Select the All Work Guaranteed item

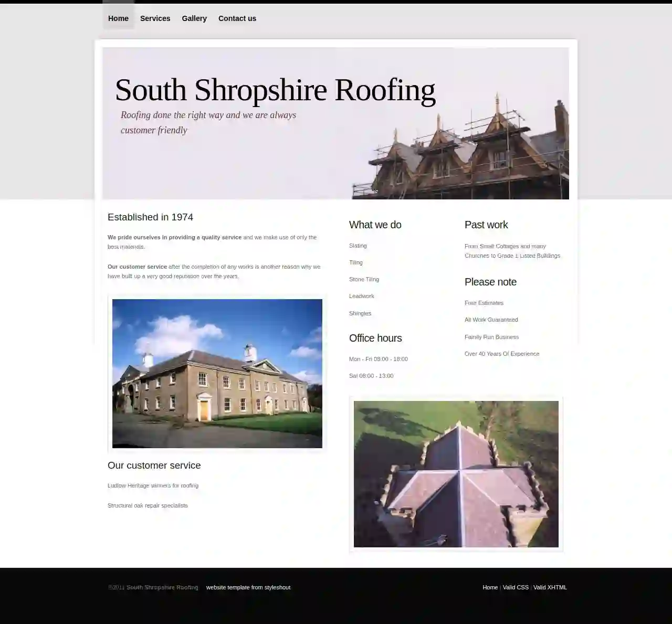point(491,320)
